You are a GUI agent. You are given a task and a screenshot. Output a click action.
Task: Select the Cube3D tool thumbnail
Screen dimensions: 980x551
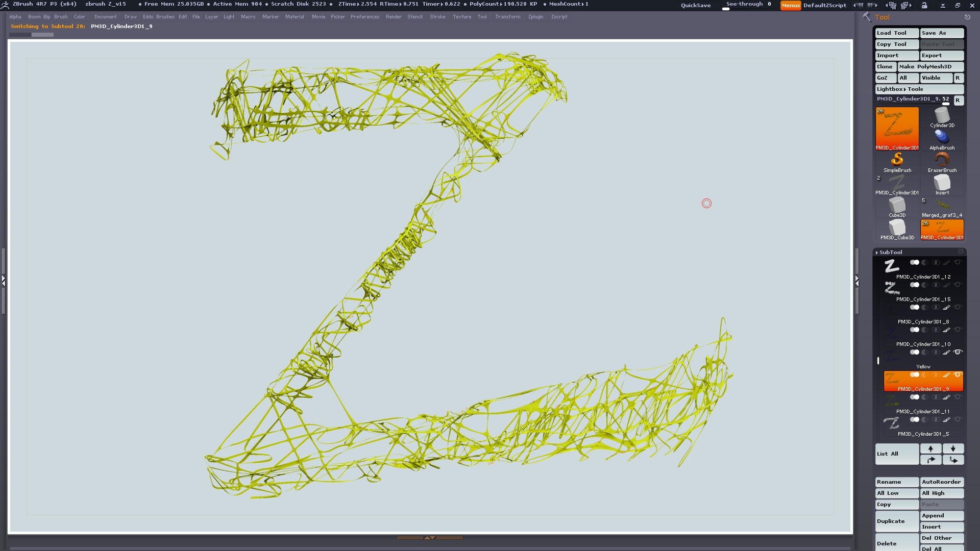897,207
